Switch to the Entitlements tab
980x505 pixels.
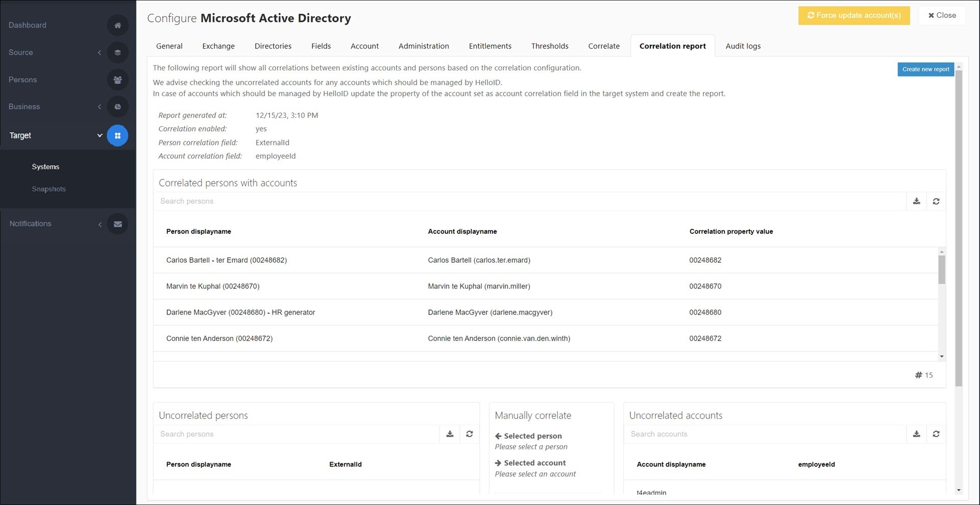pos(490,46)
